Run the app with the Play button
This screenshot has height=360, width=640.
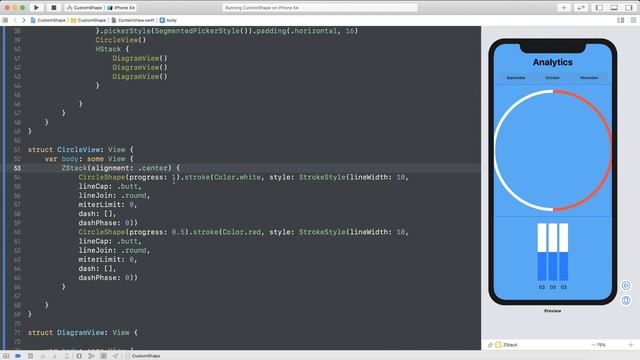coord(36,7)
